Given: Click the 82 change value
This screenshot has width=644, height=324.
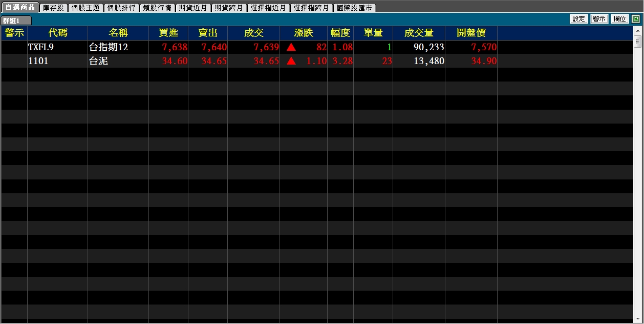Looking at the screenshot, I should click(321, 47).
